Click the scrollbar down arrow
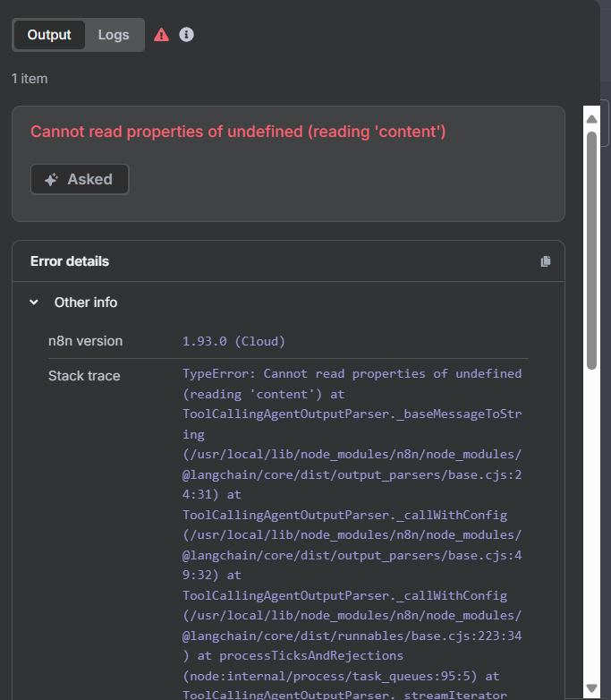 point(592,688)
